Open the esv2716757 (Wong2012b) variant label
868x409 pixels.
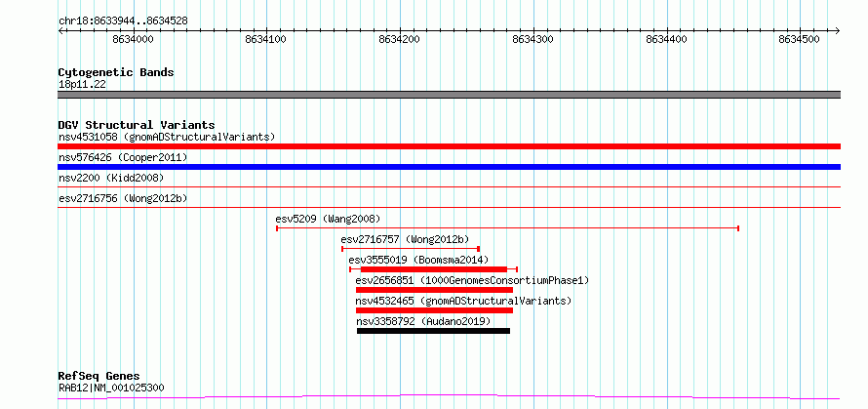click(x=405, y=239)
